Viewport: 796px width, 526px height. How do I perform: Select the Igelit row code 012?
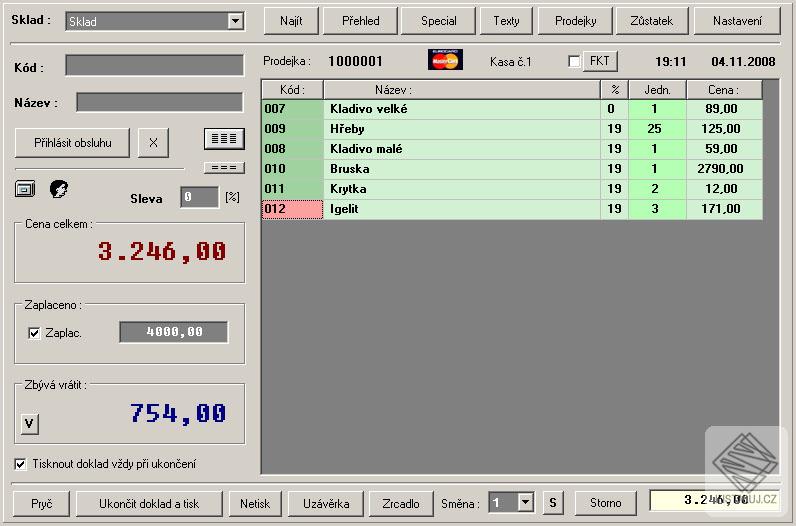click(x=292, y=209)
